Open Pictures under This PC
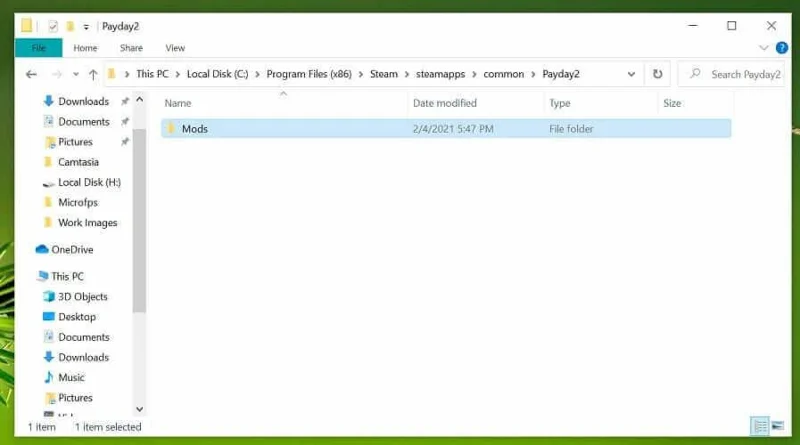The image size is (800, 445). 75,398
